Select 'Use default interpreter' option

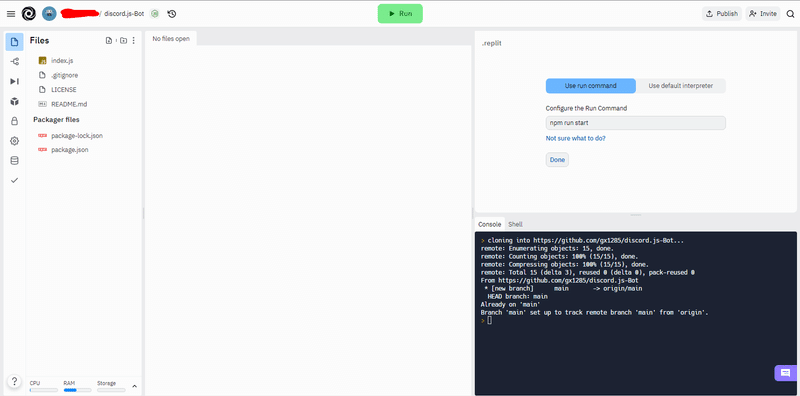point(681,86)
